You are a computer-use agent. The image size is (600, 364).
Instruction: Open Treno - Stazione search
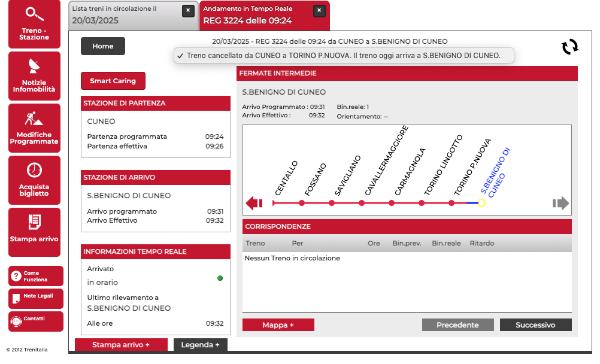pos(34,24)
